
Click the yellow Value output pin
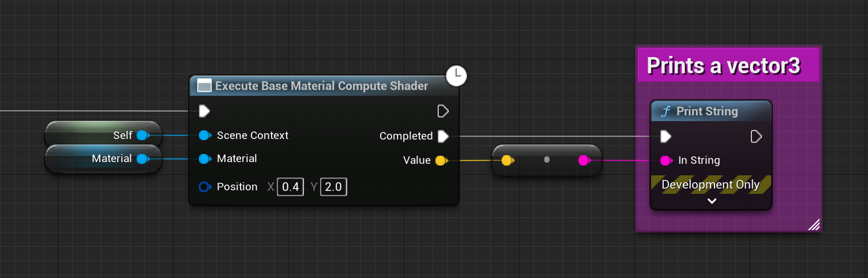pos(441,160)
